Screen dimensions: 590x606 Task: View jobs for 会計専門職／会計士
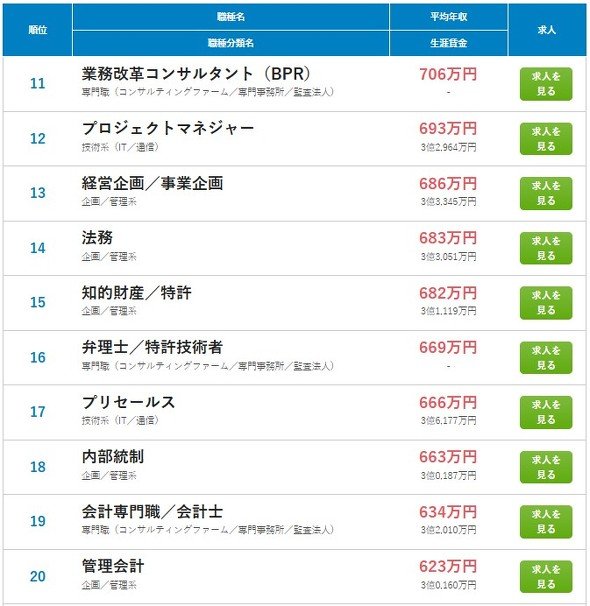pyautogui.click(x=546, y=521)
